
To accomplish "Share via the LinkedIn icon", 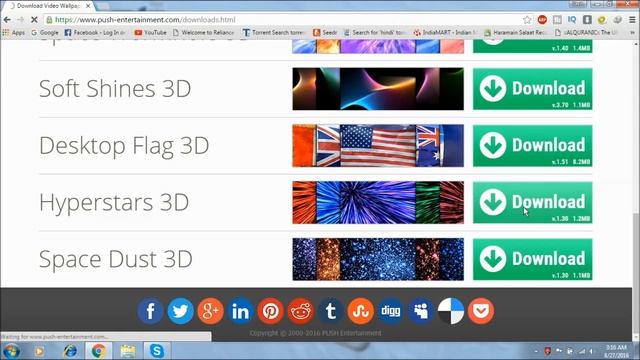I will coord(240,311).
